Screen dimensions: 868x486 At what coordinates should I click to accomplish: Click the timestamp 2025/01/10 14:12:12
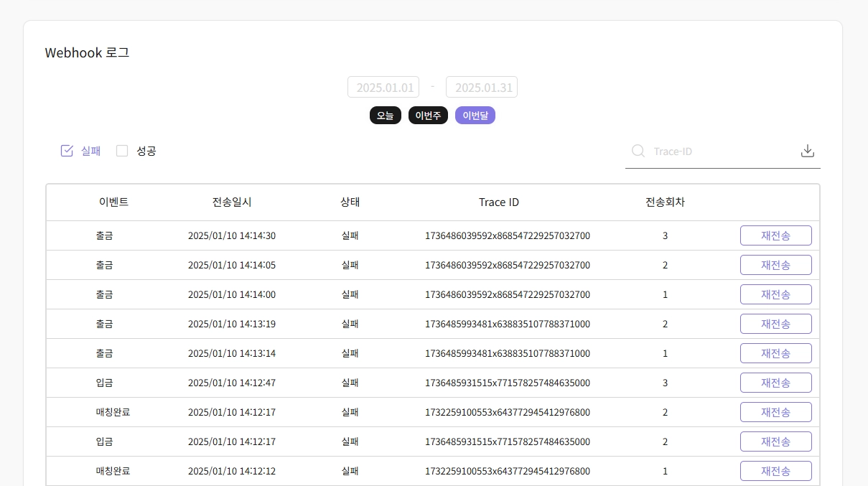coord(232,471)
